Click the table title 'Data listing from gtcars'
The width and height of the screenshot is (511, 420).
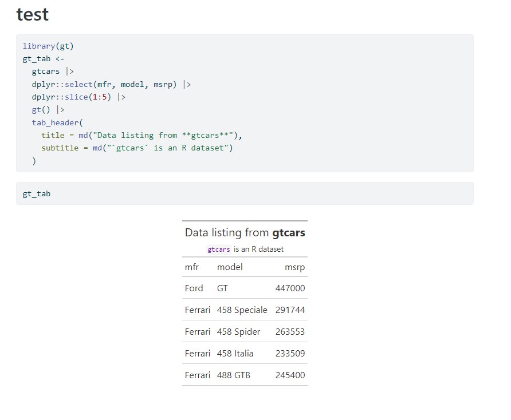point(245,233)
